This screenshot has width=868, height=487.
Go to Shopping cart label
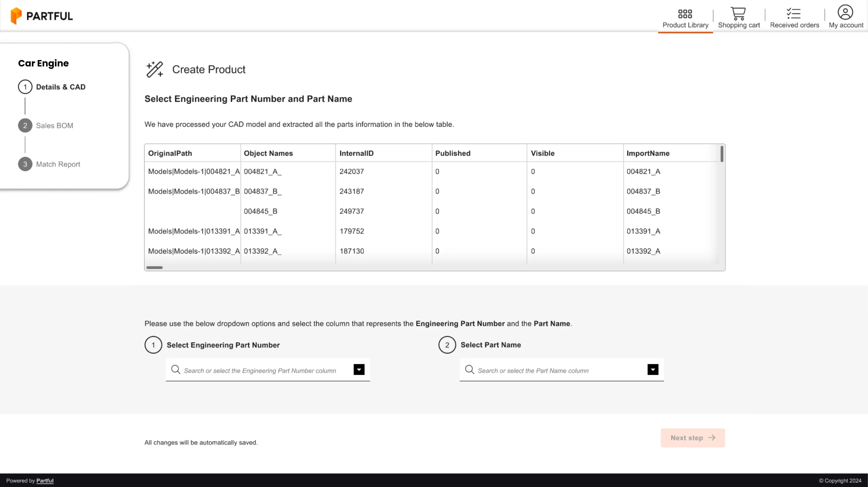(x=739, y=25)
